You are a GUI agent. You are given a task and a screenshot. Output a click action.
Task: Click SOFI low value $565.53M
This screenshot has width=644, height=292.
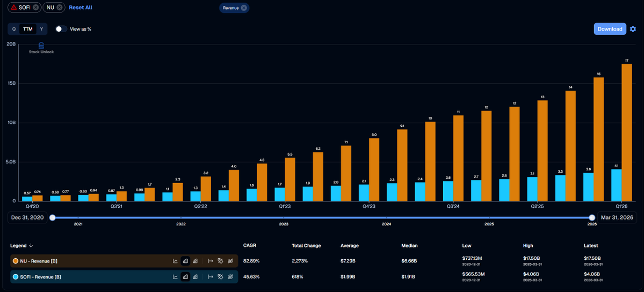(473, 274)
